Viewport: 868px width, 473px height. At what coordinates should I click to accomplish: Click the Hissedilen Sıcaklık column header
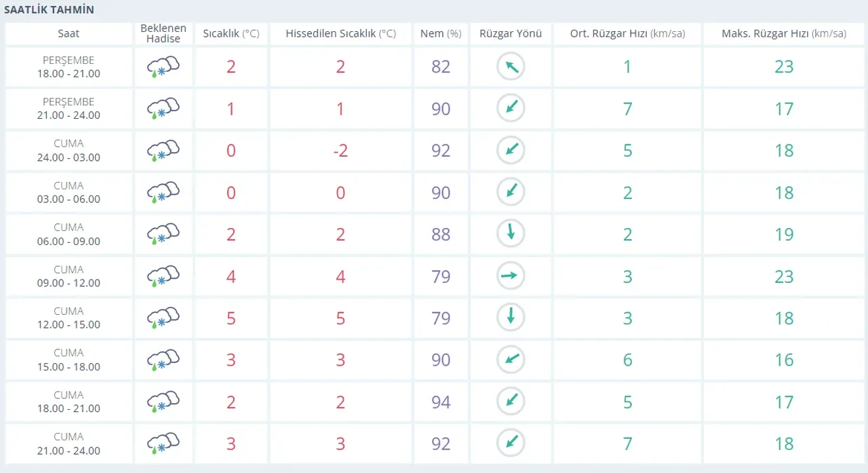tap(340, 34)
